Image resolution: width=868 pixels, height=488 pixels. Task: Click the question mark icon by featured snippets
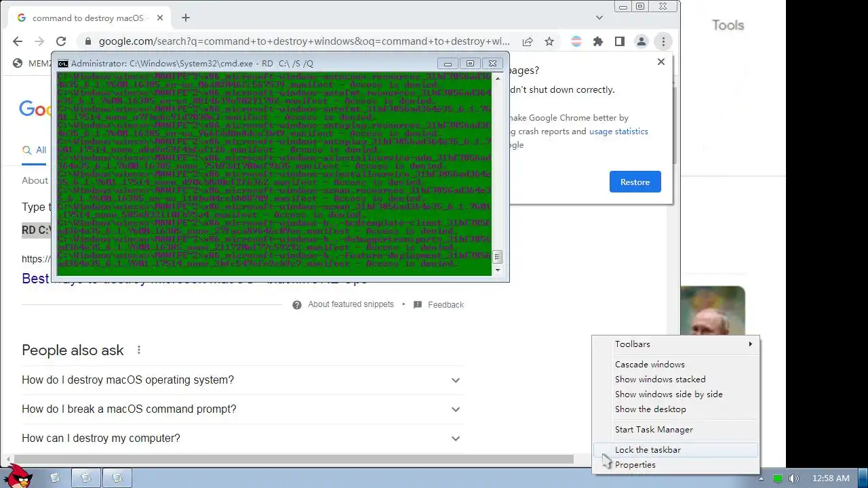297,305
